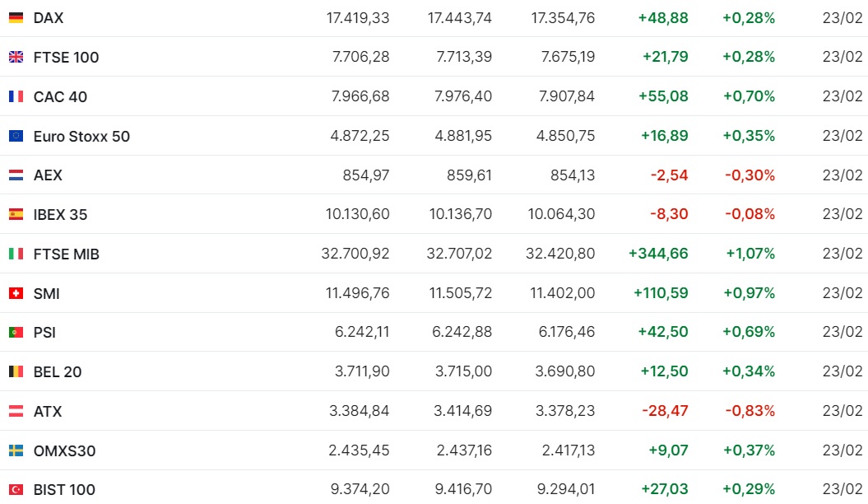Open the DAX index link
The width and height of the screenshot is (868, 504).
(49, 17)
